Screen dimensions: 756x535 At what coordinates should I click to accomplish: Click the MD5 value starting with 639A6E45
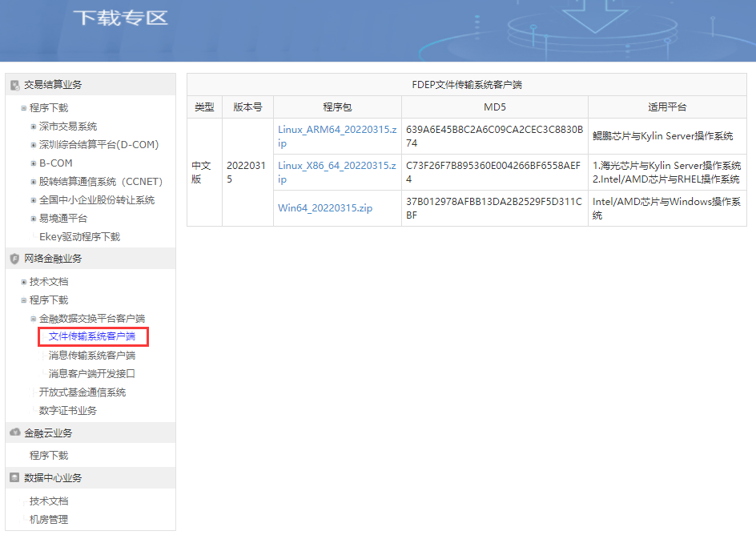494,136
